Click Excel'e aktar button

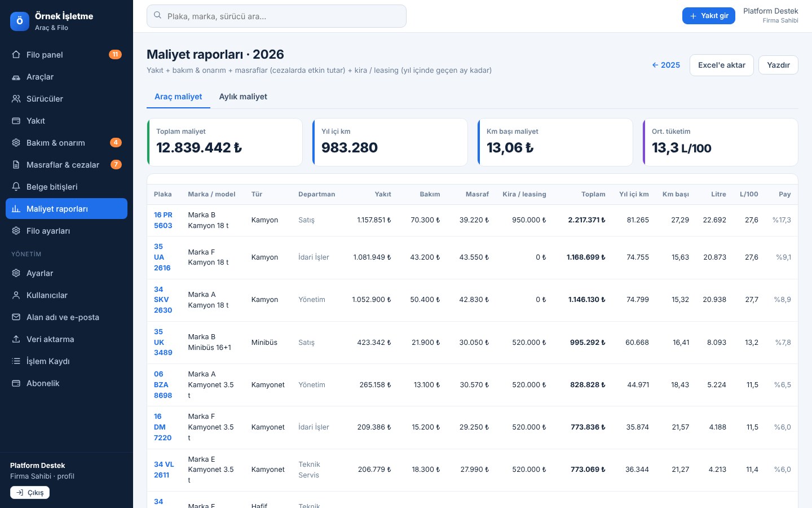722,65
